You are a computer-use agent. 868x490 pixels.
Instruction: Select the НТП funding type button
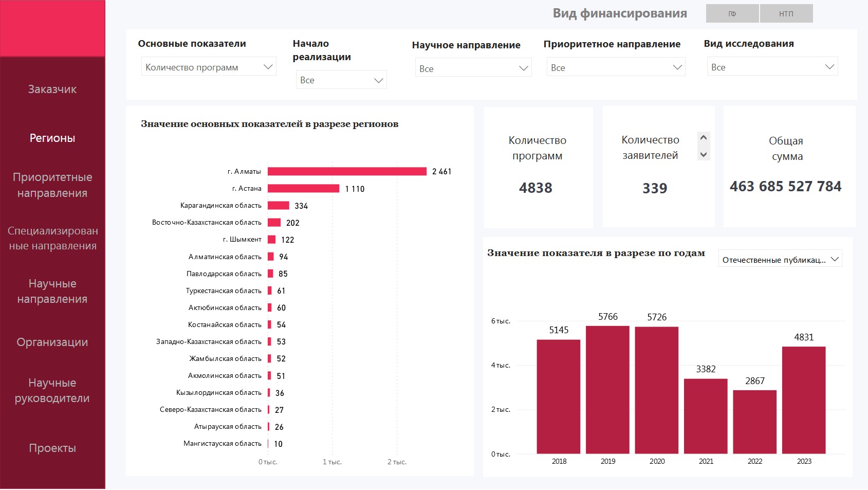coord(786,14)
